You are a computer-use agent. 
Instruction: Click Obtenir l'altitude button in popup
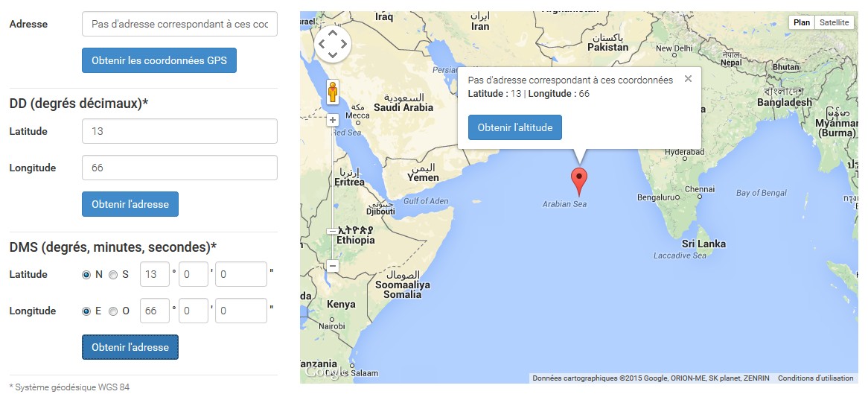515,127
